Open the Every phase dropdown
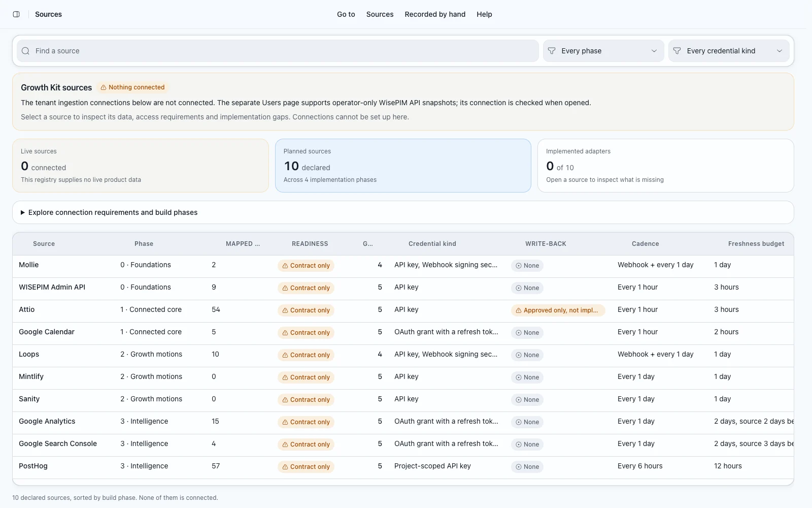The image size is (812, 508). tap(603, 51)
